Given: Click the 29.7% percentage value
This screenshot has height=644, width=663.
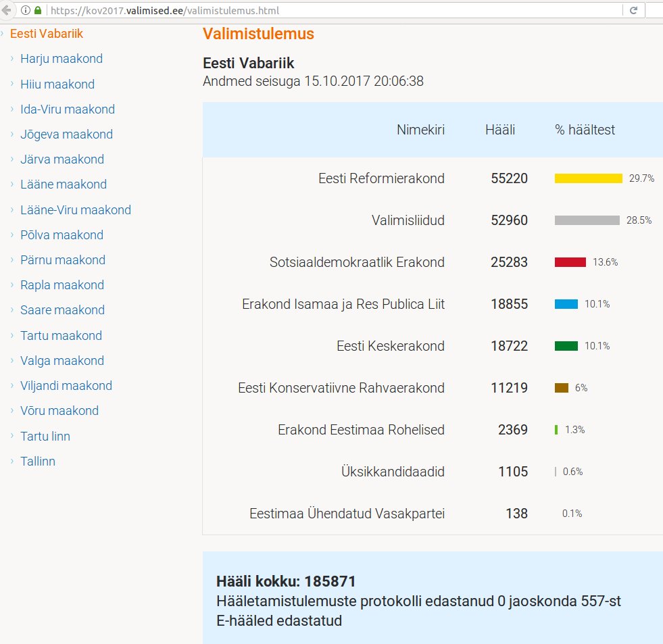Looking at the screenshot, I should 641,178.
